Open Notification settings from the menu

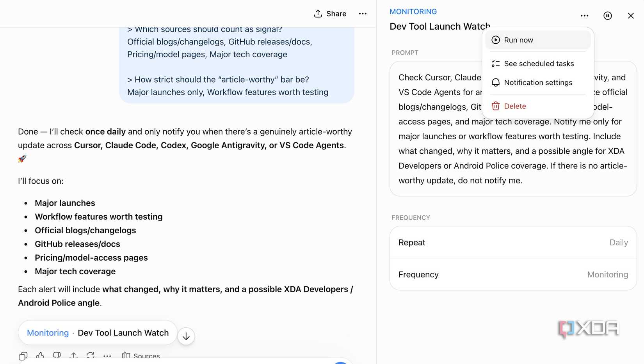coord(538,82)
